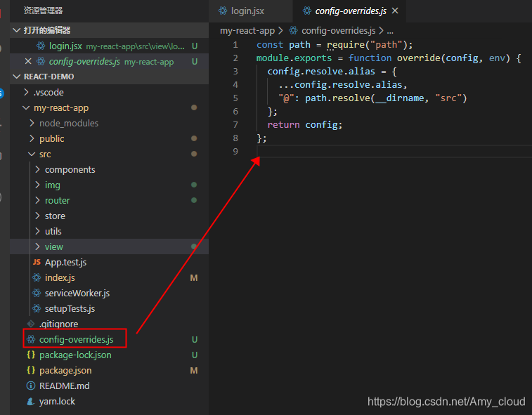This screenshot has height=415, width=532.
Task: Click my-react-app in the breadcrumb
Action: pos(247,30)
